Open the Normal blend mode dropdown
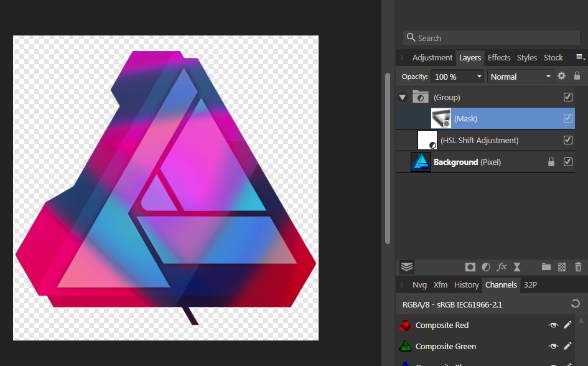The height and width of the screenshot is (366, 588). pyautogui.click(x=520, y=77)
